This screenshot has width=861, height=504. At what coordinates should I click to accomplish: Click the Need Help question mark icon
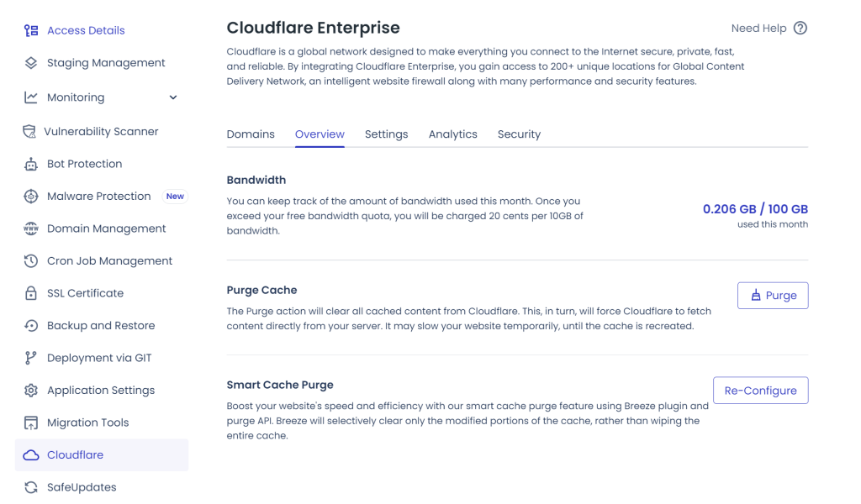point(800,28)
